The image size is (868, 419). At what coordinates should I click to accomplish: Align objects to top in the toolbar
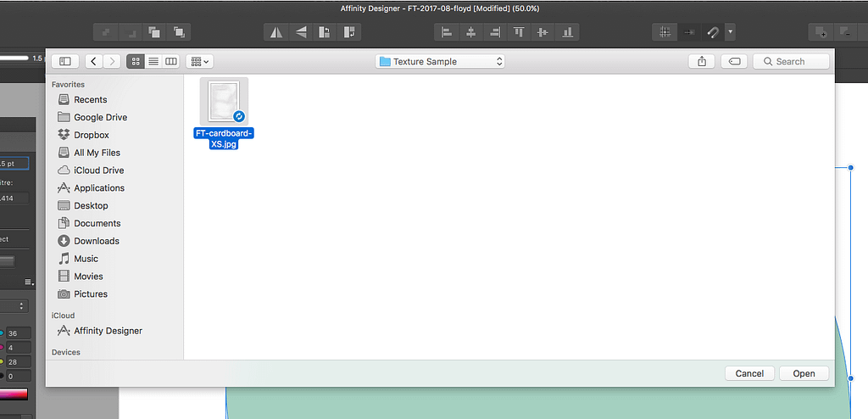[519, 32]
